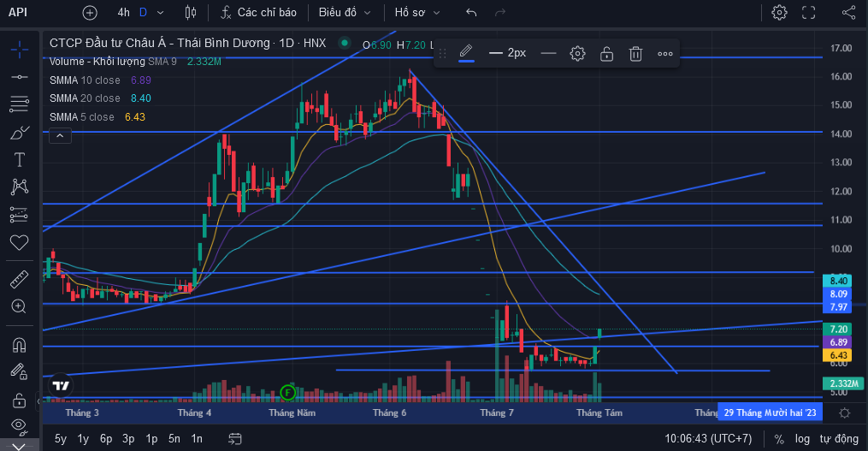Click the time zone 10:06:43 (UTC+7)
Image resolution: width=868 pixels, height=451 pixels.
(708, 439)
